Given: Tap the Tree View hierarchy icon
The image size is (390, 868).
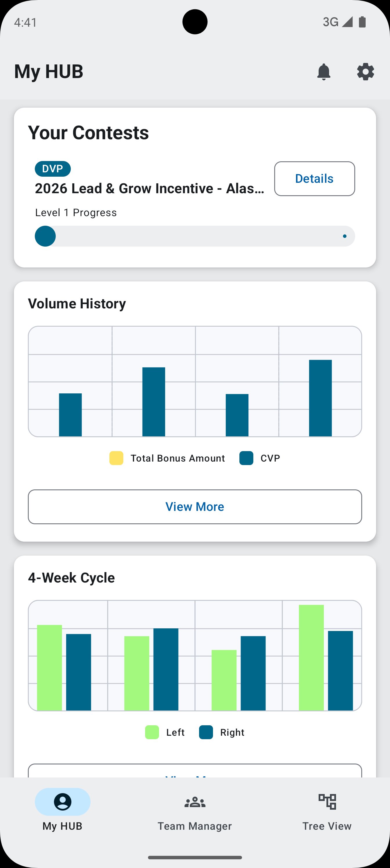Looking at the screenshot, I should (327, 801).
